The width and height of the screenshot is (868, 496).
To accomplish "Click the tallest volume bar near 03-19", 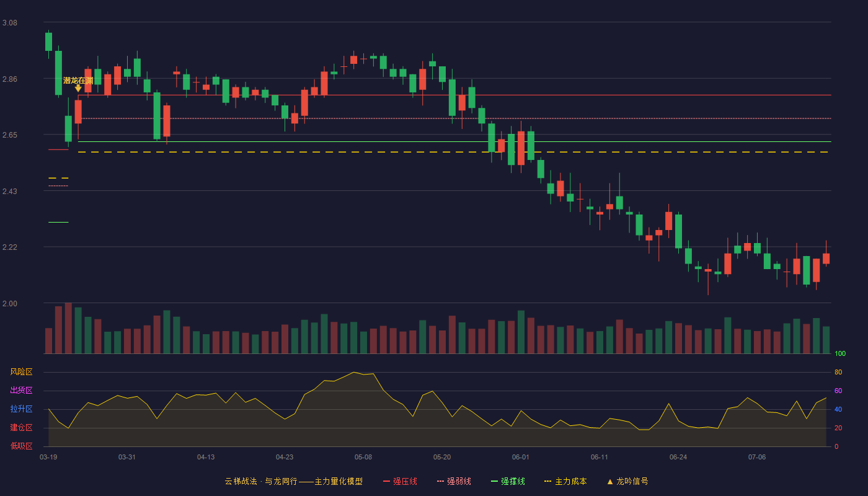I will point(68,328).
